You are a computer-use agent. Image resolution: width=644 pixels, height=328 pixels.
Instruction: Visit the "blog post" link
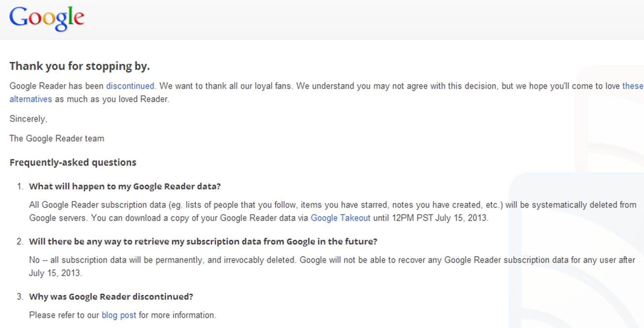coord(119,315)
